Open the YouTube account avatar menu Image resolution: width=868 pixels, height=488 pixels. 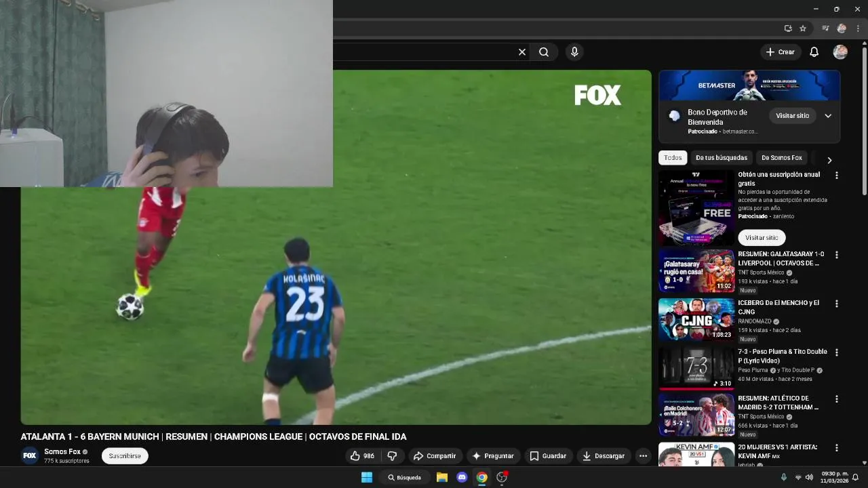pyautogui.click(x=840, y=52)
